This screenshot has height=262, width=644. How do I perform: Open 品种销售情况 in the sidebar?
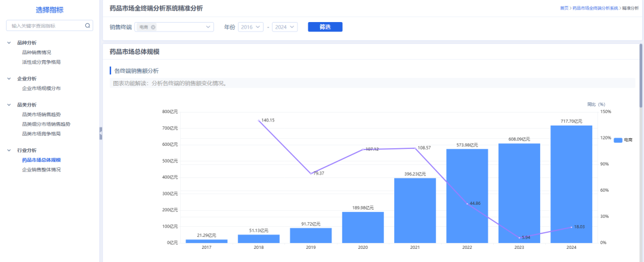(36, 52)
